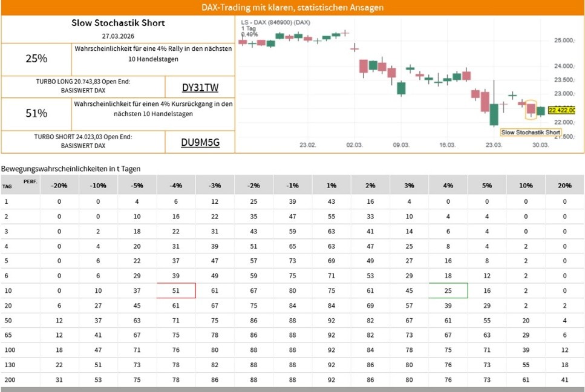Select the -4% column header
The width and height of the screenshot is (585, 392).
pos(176,185)
